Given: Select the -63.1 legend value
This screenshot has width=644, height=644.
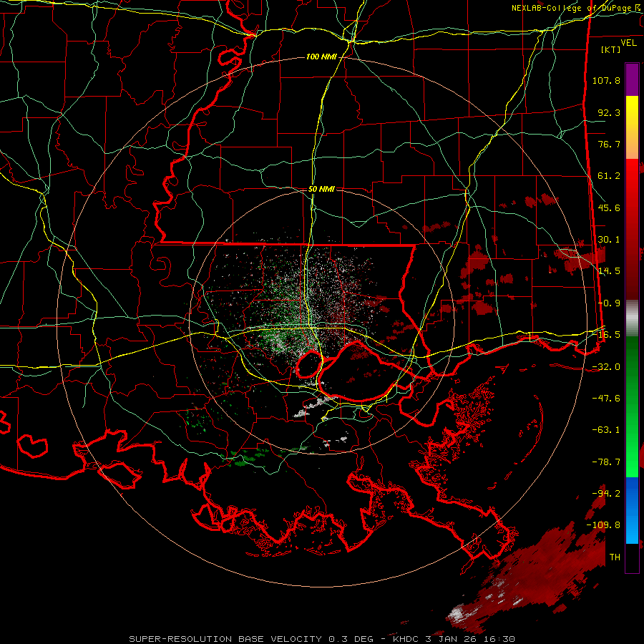Looking at the screenshot, I should tap(606, 430).
